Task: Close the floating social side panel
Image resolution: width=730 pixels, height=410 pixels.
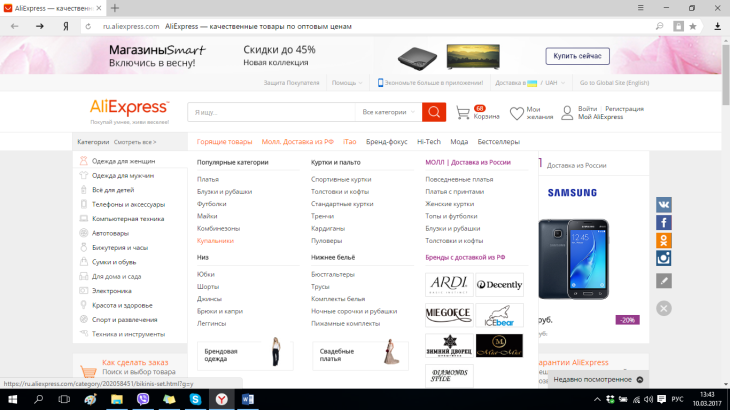Action: (663, 308)
